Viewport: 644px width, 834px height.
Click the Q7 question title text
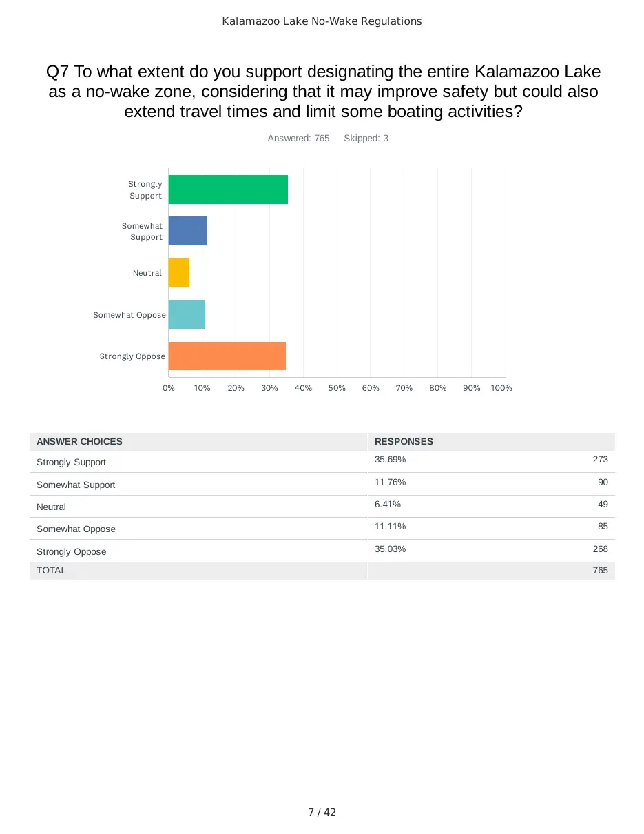tap(323, 91)
